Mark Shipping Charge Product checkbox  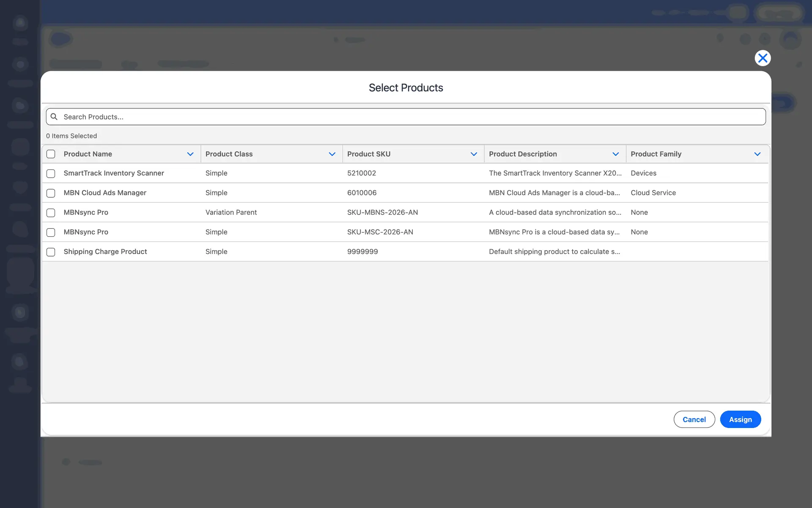pyautogui.click(x=51, y=252)
